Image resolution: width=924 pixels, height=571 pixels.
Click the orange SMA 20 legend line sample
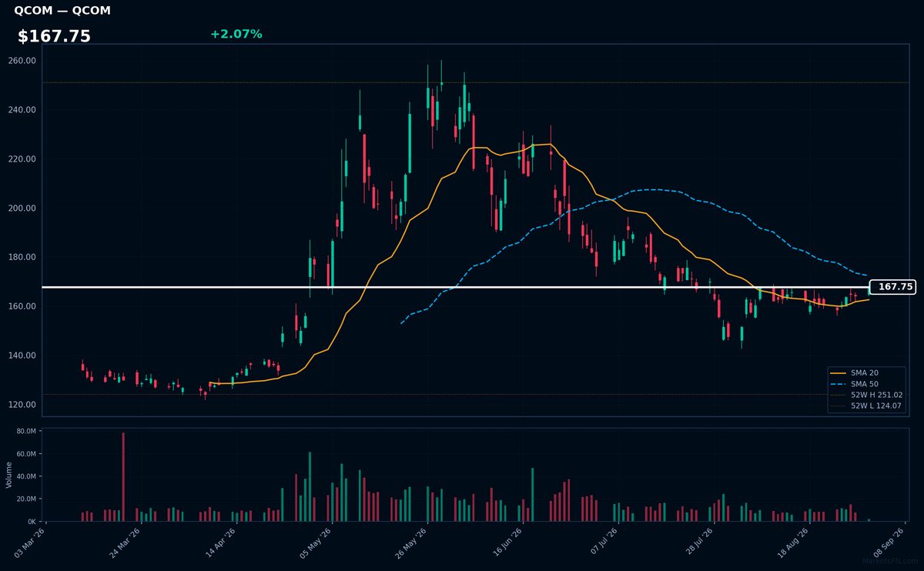tap(839, 372)
